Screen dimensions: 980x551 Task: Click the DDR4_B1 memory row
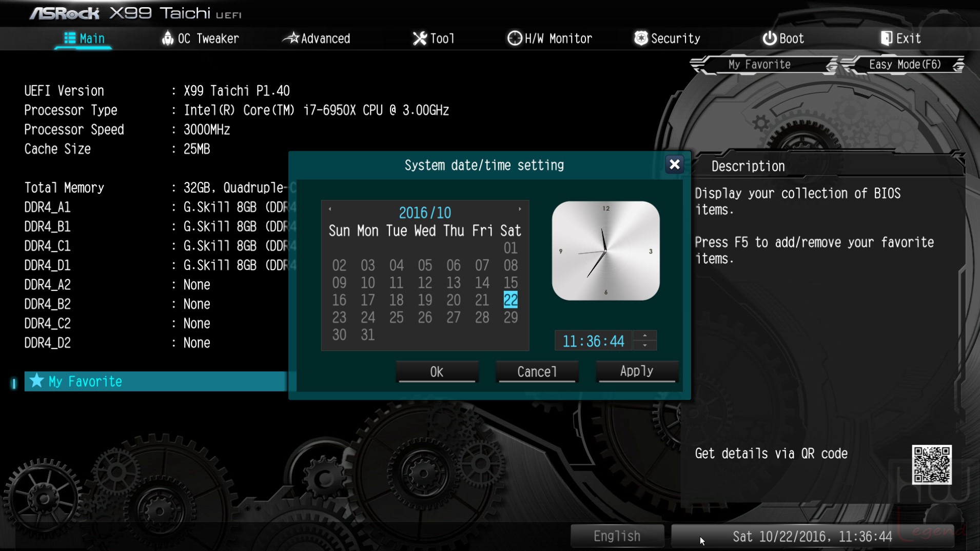[156, 227]
